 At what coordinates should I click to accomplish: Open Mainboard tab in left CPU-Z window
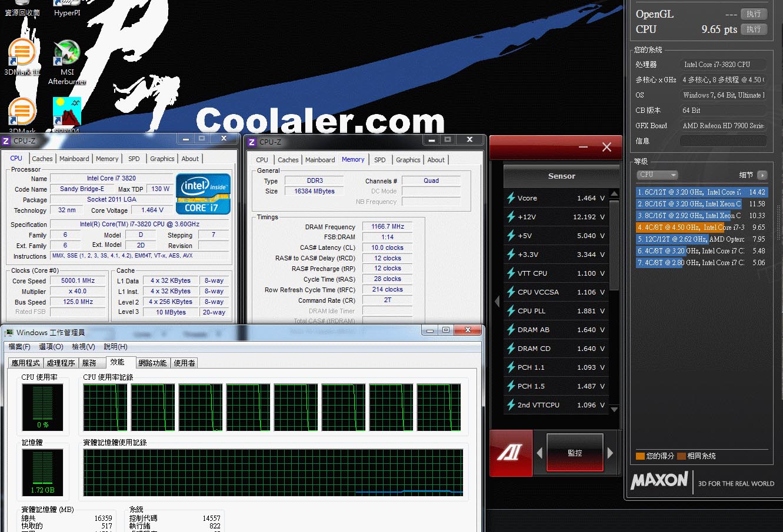74,159
